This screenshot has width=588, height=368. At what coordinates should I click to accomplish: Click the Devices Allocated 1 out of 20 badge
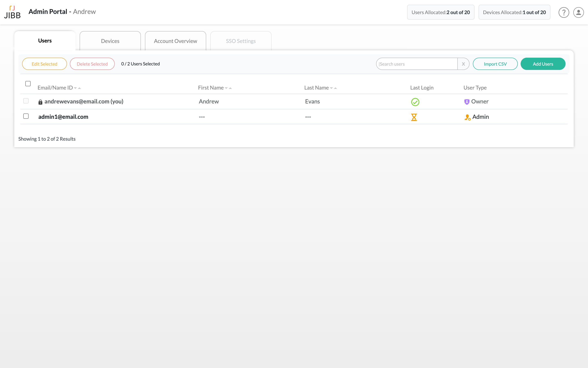[x=514, y=12]
